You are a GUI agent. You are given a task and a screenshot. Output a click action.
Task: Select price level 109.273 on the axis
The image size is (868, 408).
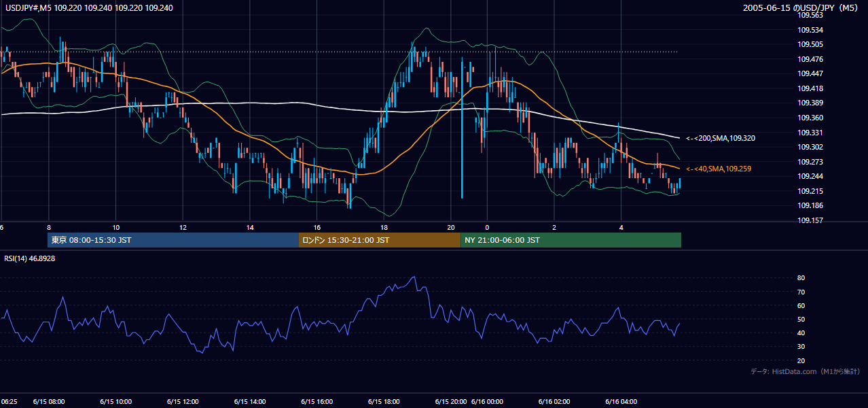(x=811, y=162)
